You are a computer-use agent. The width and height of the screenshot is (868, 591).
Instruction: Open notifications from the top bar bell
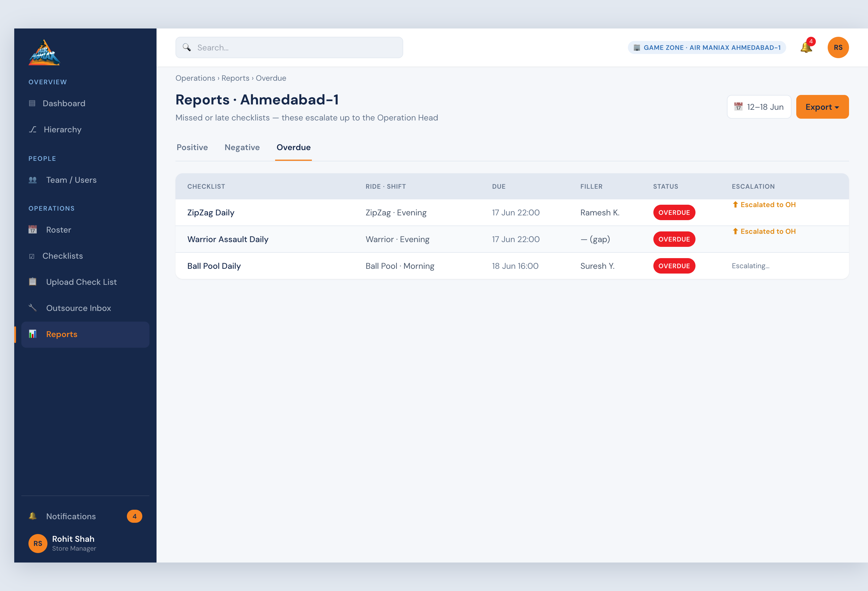(x=807, y=47)
